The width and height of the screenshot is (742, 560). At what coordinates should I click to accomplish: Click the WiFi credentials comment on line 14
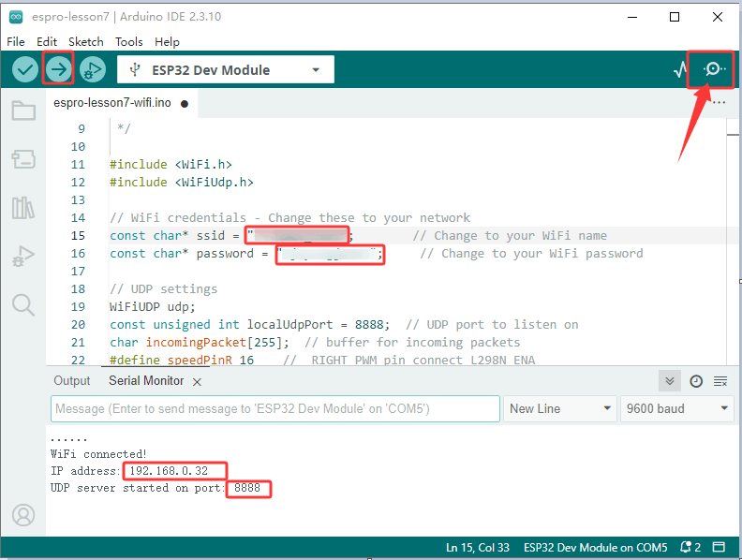289,218
